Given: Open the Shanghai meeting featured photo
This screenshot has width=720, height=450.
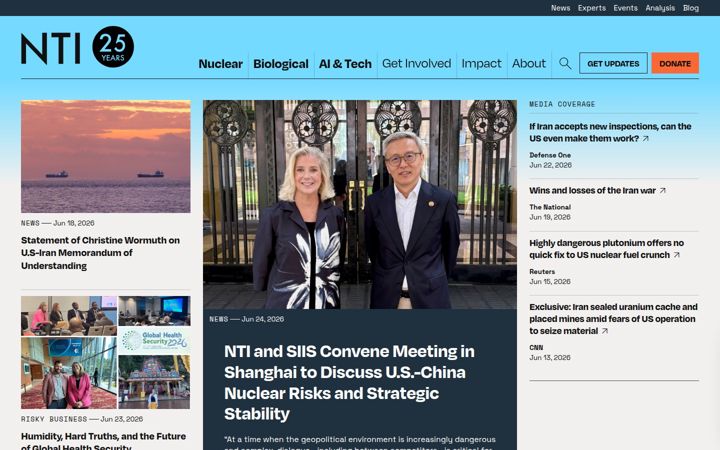Looking at the screenshot, I should point(360,204).
